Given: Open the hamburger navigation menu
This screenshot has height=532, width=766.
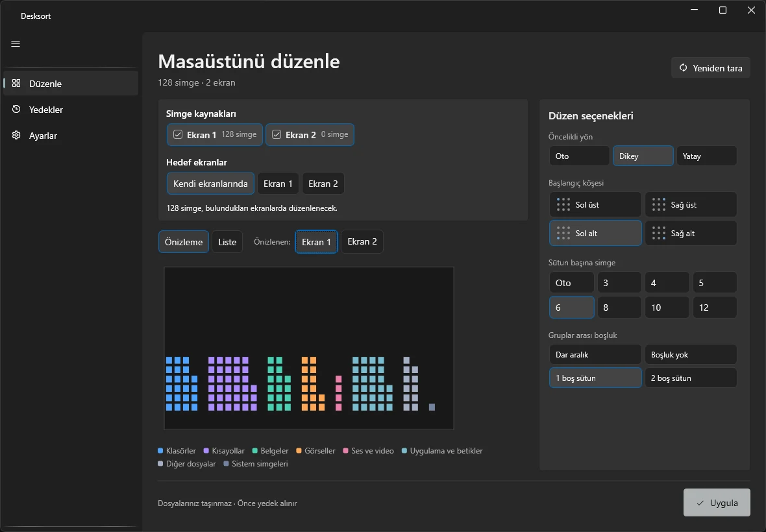Looking at the screenshot, I should pyautogui.click(x=16, y=44).
